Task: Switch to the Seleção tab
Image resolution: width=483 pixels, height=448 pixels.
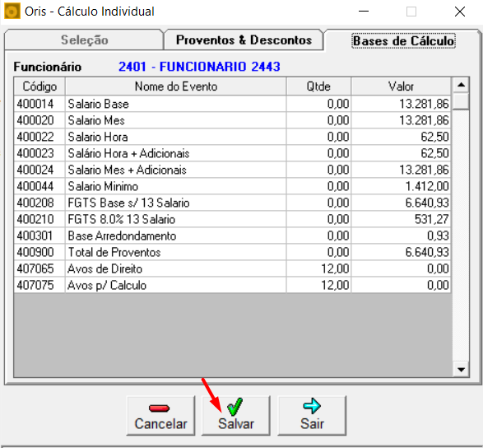Action: tap(84, 40)
